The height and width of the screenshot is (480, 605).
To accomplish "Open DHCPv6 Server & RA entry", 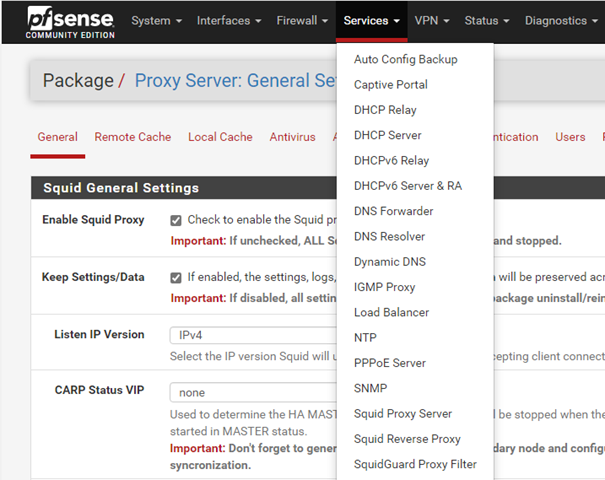I will [x=408, y=186].
